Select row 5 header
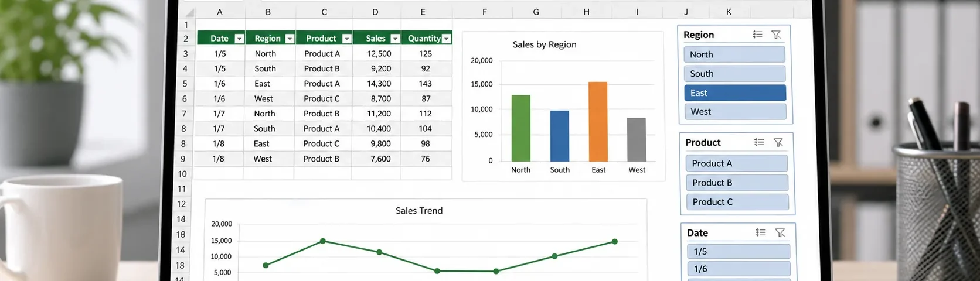Image resolution: width=980 pixels, height=281 pixels. pos(185,84)
